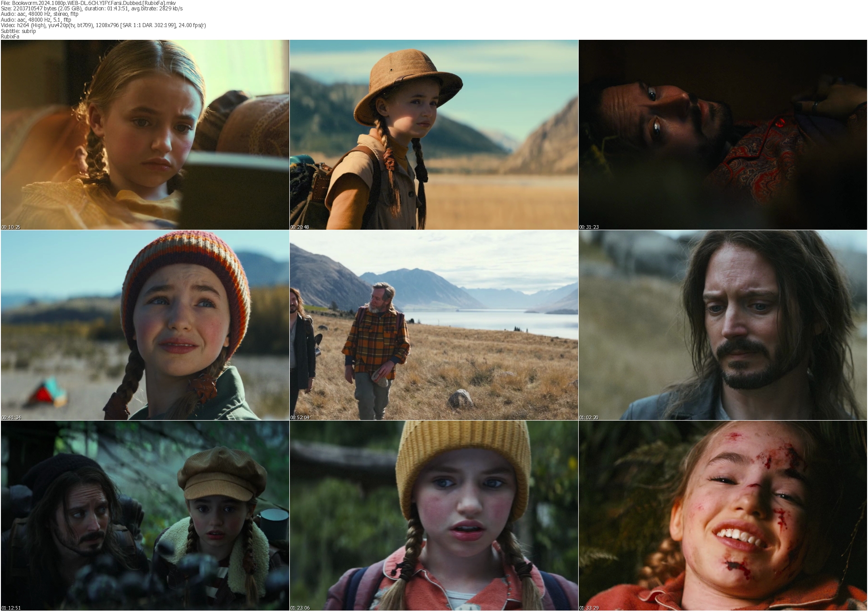Select the final frame at 01:33:29
The image size is (868, 611).
point(723,516)
